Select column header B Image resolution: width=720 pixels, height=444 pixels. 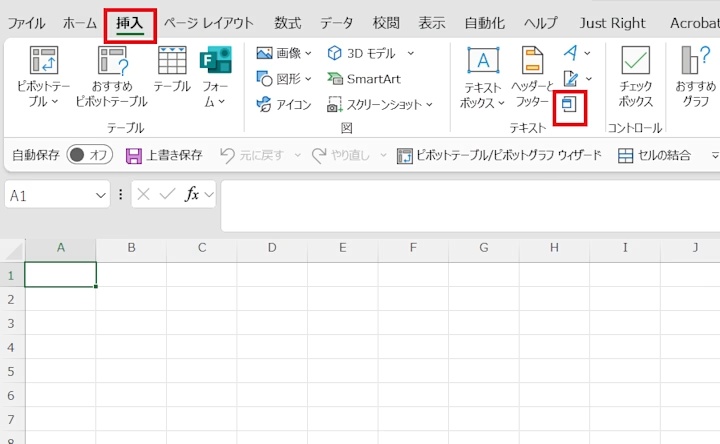click(x=131, y=248)
